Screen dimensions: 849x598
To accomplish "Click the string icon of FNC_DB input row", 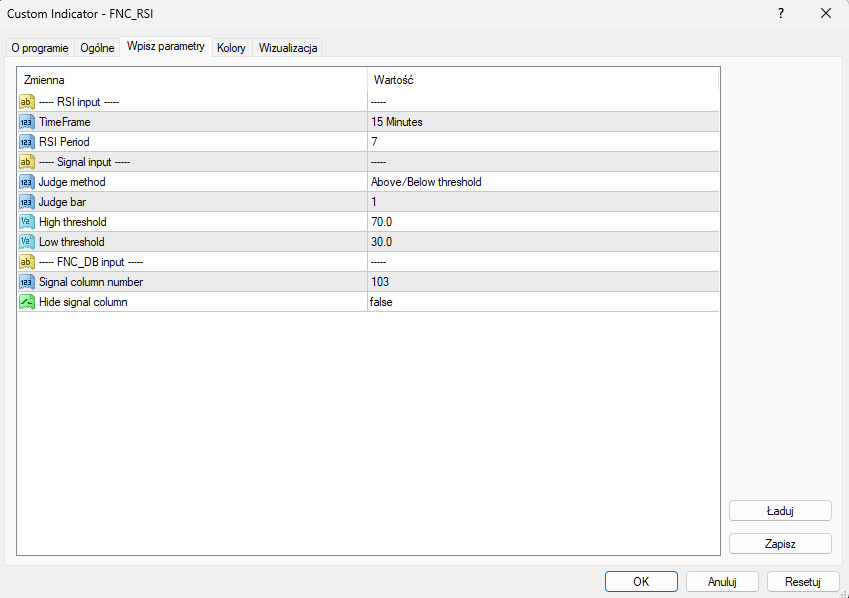I will point(27,262).
